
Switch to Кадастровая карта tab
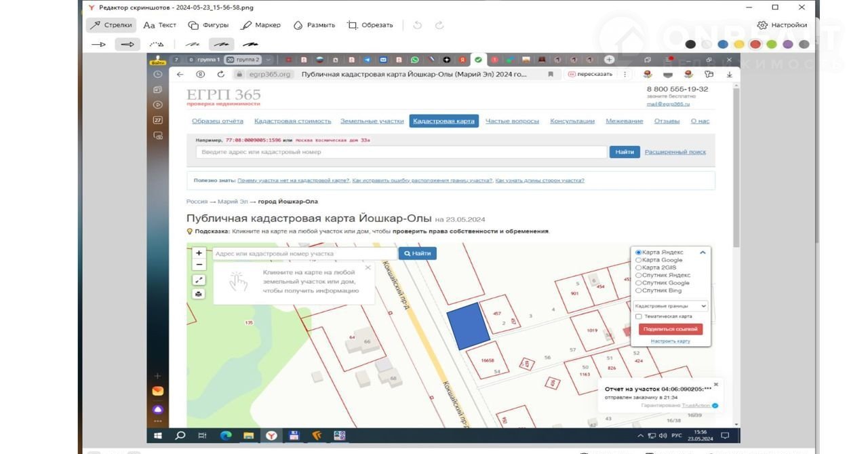(443, 121)
